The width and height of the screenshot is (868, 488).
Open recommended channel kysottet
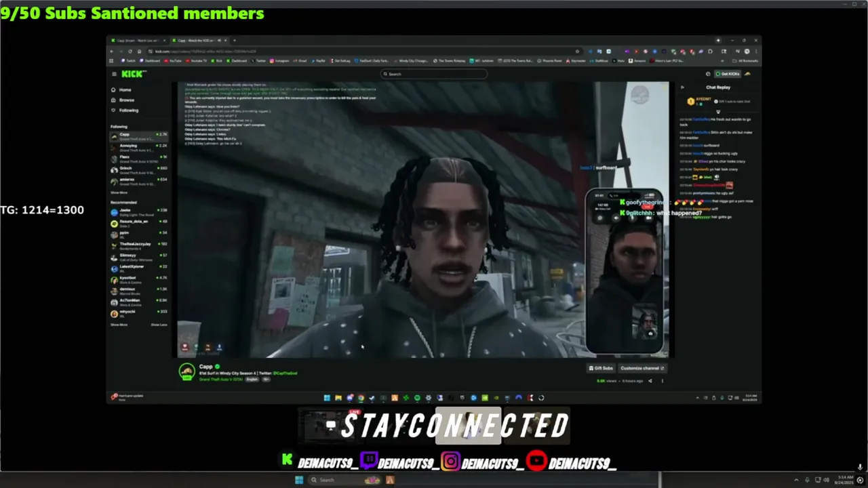pos(139,280)
